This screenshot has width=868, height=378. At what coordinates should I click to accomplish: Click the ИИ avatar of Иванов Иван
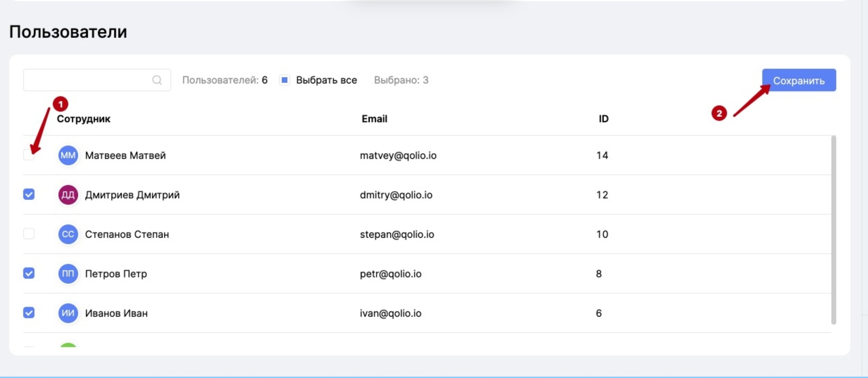pyautogui.click(x=68, y=313)
